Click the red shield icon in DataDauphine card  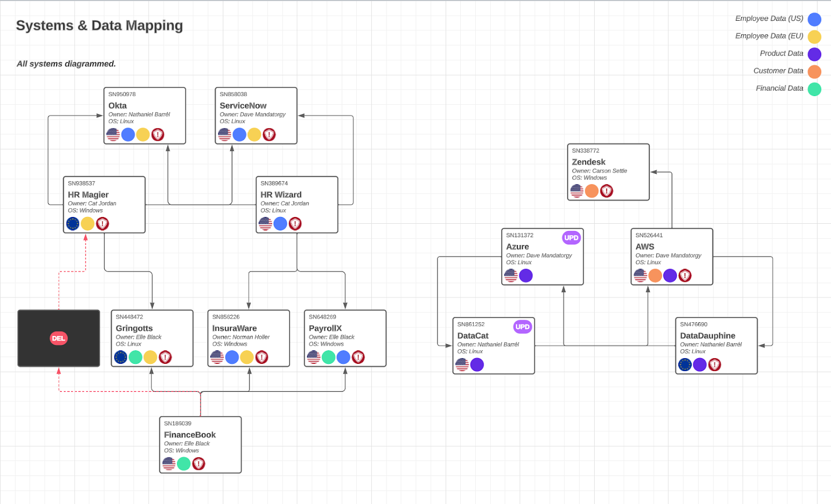pyautogui.click(x=715, y=365)
